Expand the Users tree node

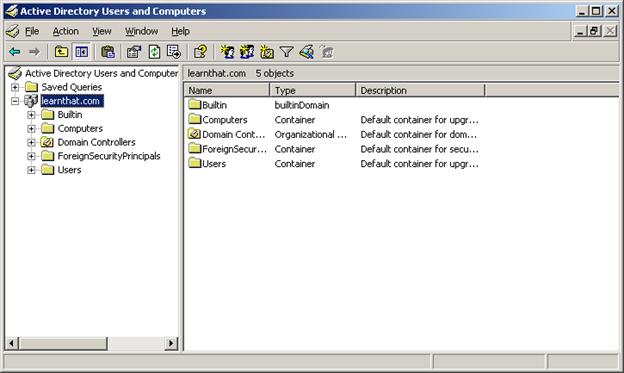pos(31,170)
